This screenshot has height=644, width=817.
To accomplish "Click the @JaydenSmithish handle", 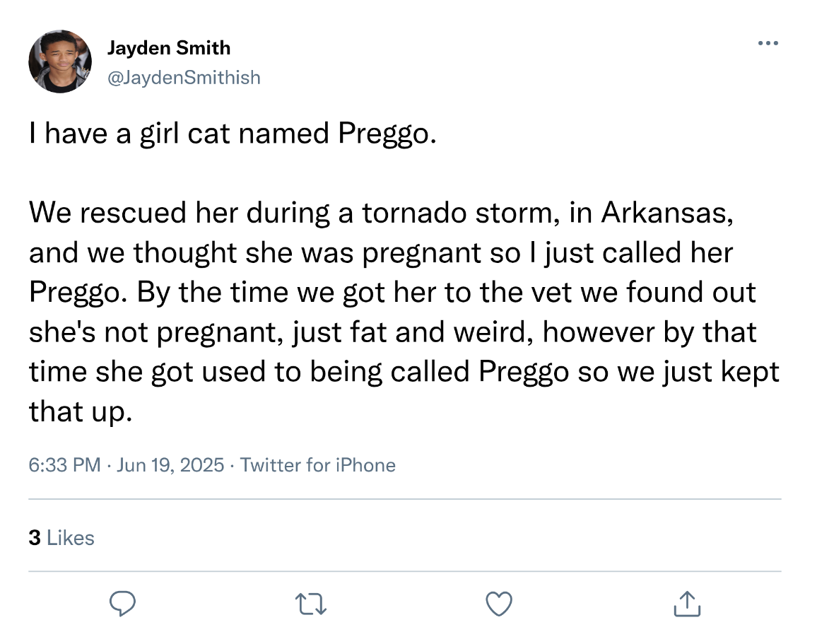I will (x=183, y=77).
